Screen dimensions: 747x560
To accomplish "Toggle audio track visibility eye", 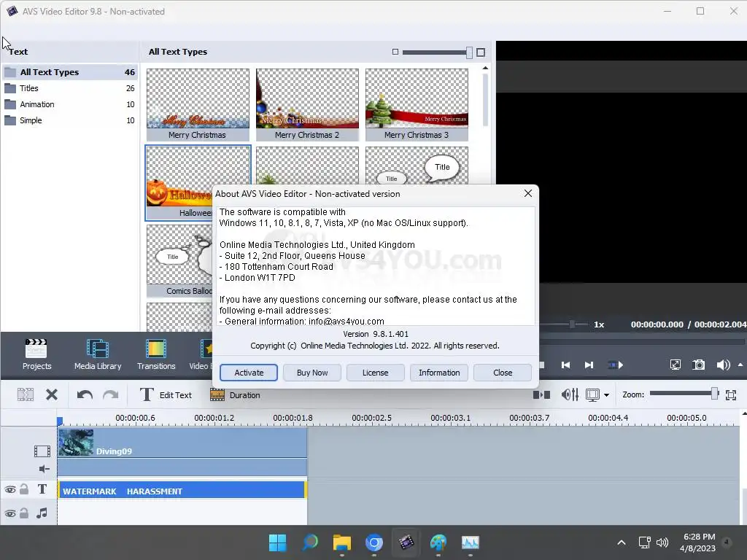I will click(10, 513).
